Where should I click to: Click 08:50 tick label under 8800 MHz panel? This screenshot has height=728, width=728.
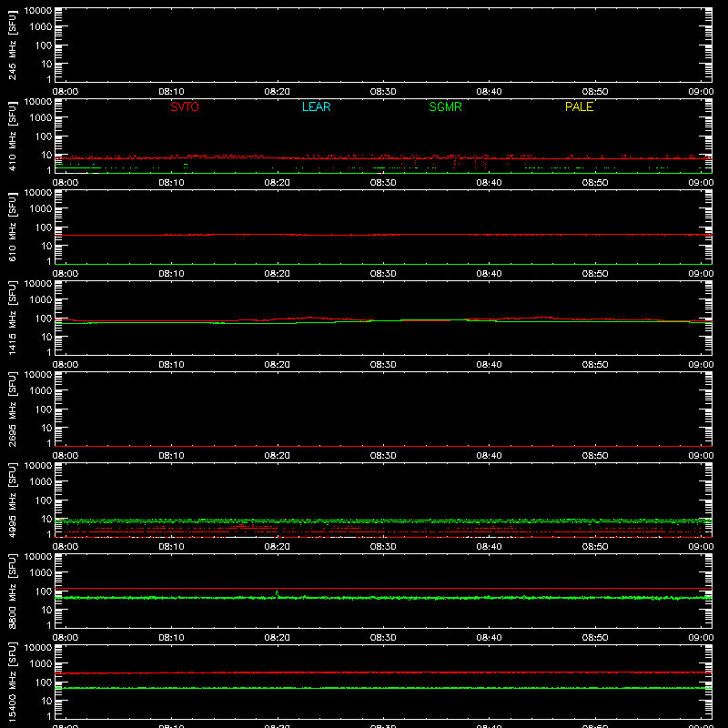(x=595, y=638)
